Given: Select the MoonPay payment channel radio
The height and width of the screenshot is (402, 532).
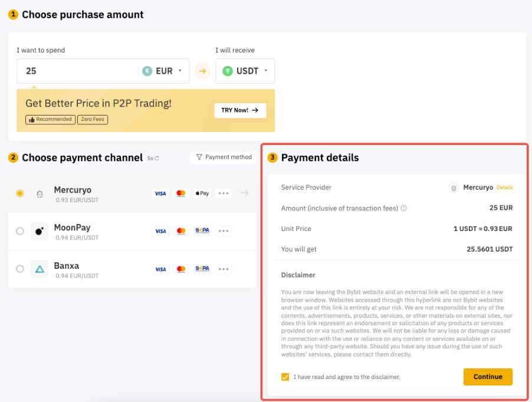Looking at the screenshot, I should click(x=20, y=232).
